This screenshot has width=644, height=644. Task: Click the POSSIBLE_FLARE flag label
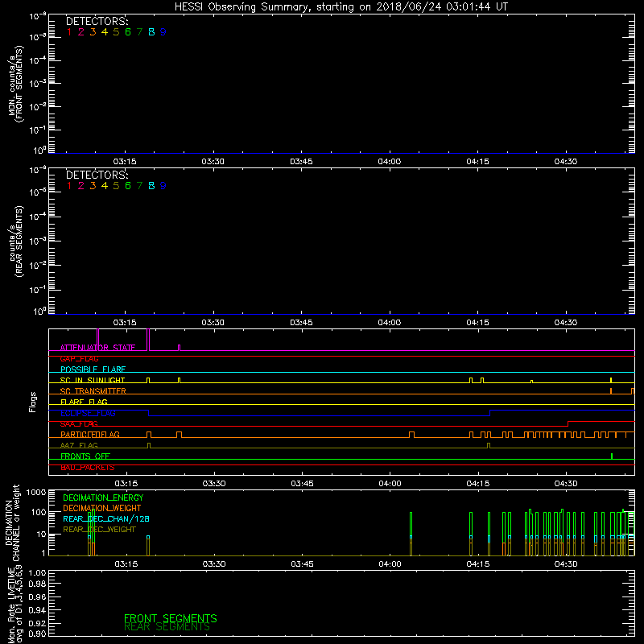pyautogui.click(x=93, y=369)
